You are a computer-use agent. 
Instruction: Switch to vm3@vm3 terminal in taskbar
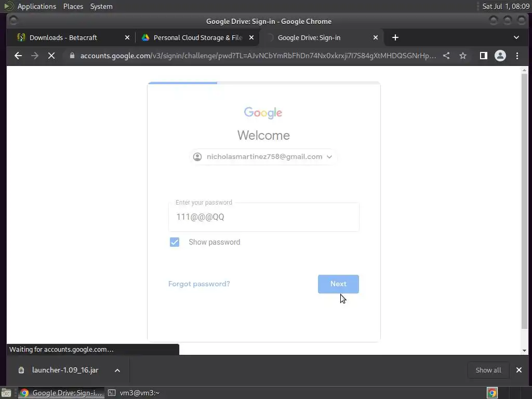[135, 393]
